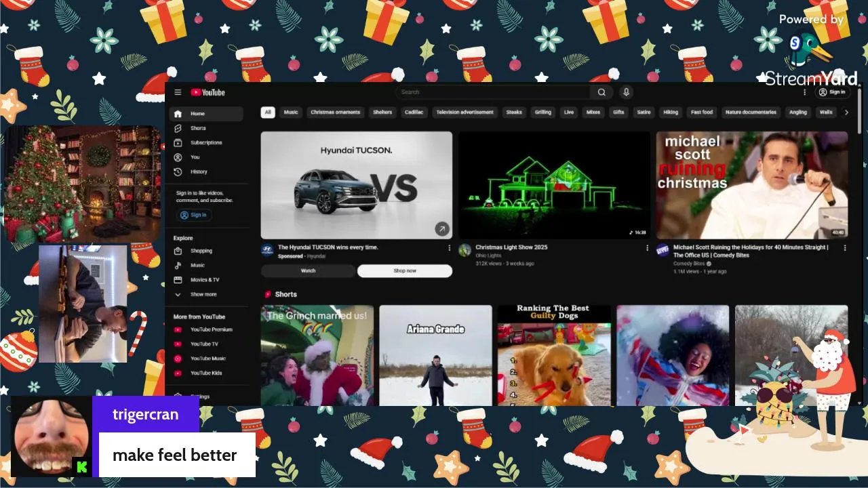Click the 'The Hyundai TUCSON wins every time.' title
868x488 pixels.
(x=328, y=247)
